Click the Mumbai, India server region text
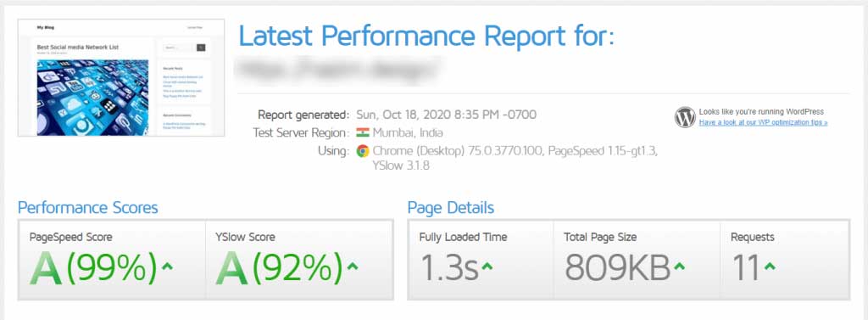 pyautogui.click(x=408, y=133)
